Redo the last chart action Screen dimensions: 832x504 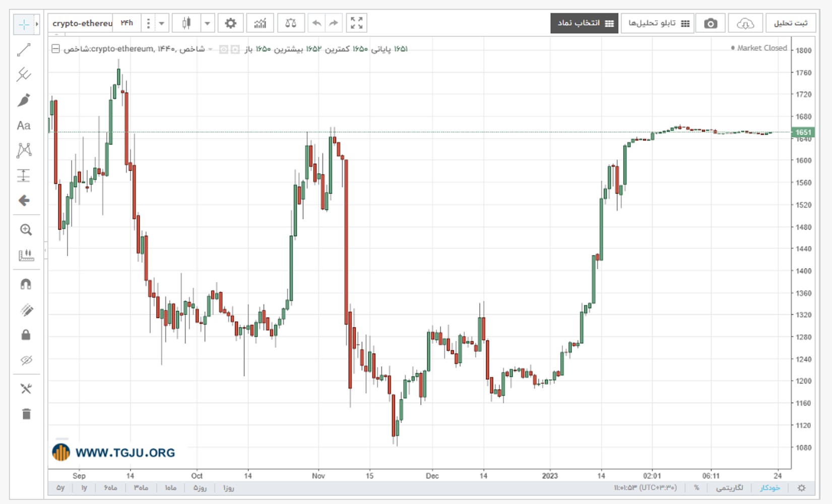[334, 23]
